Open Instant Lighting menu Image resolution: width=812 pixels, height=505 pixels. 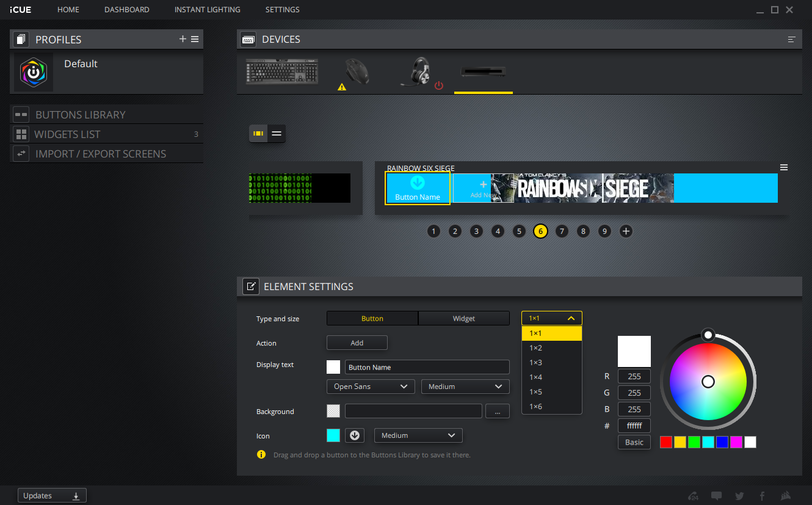tap(208, 10)
